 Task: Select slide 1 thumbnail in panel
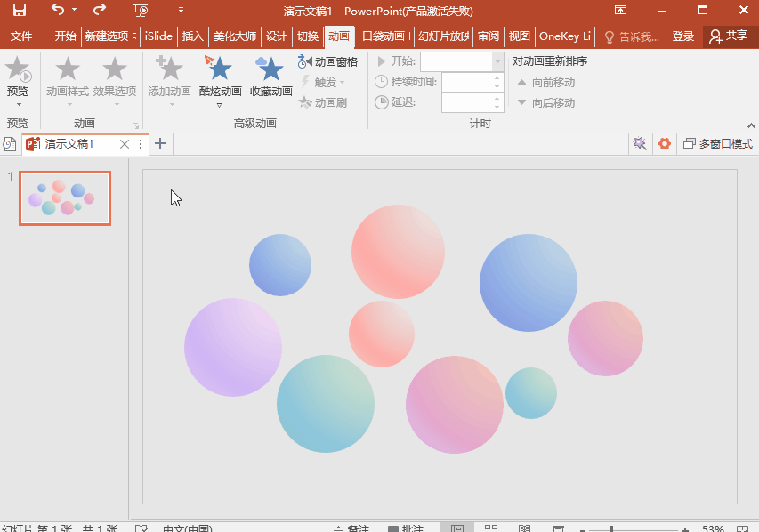(x=65, y=198)
